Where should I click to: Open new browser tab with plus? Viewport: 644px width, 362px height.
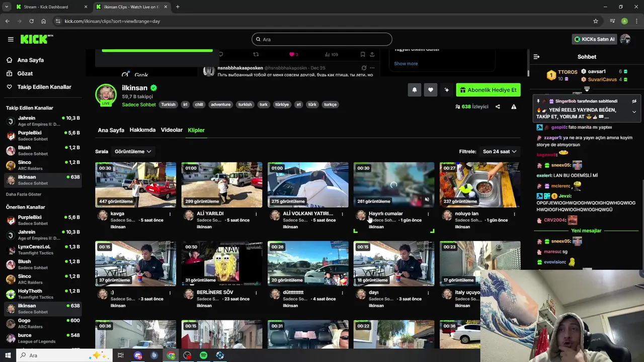click(178, 7)
